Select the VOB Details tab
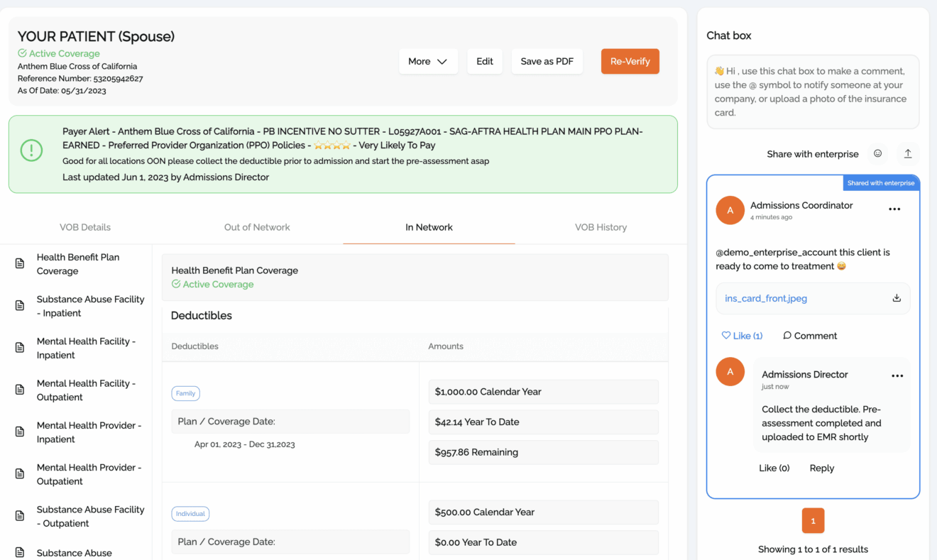937x560 pixels. (85, 227)
